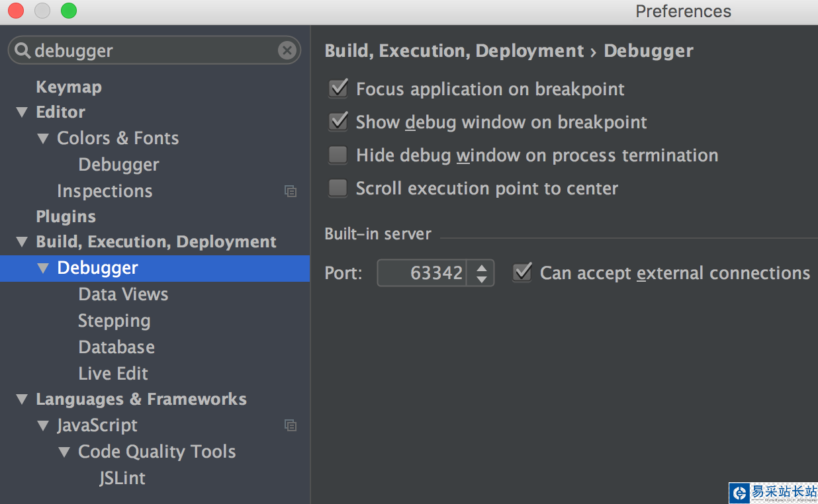Click the settings search field

[x=152, y=50]
